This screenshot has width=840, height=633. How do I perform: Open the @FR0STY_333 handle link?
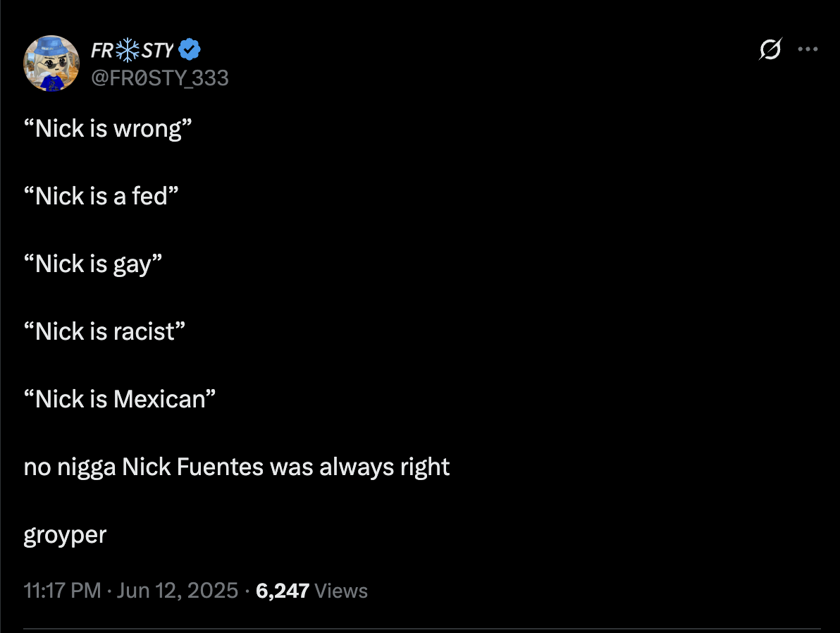coord(160,78)
